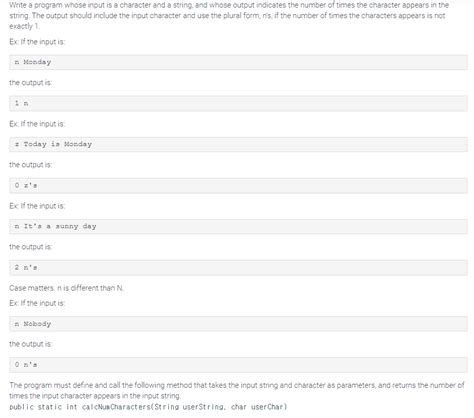
Task: Click the "n It's a sunny day" box
Action: point(238,227)
